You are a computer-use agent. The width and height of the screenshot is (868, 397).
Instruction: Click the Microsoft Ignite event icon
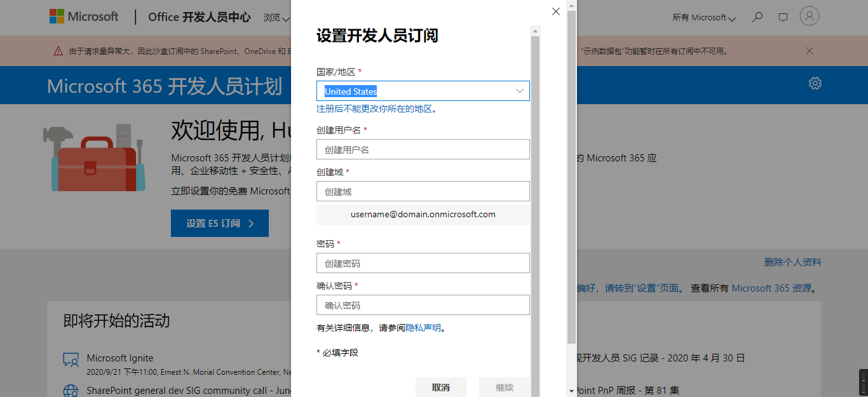[71, 360]
